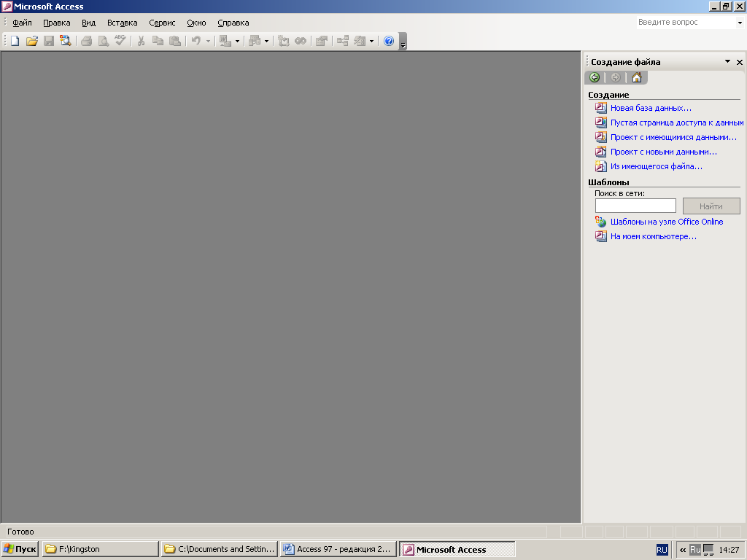747x560 pixels.
Task: Focus the Поиск в сети input field
Action: point(635,206)
